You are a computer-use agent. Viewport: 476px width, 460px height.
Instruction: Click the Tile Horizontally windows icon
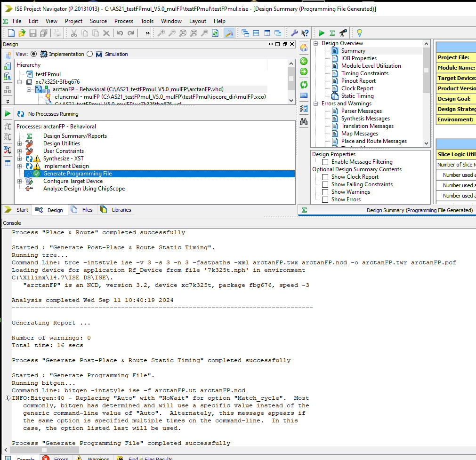pos(256,33)
